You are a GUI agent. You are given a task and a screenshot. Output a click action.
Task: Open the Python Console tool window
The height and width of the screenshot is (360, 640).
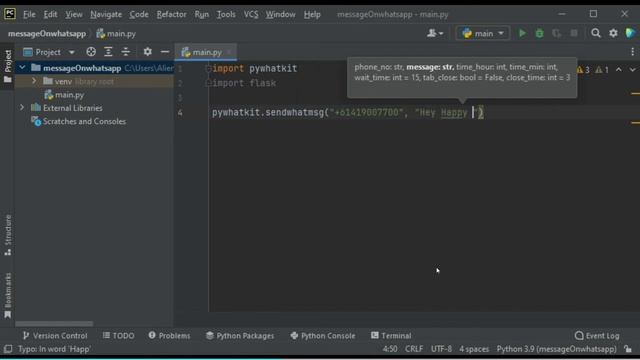click(323, 336)
